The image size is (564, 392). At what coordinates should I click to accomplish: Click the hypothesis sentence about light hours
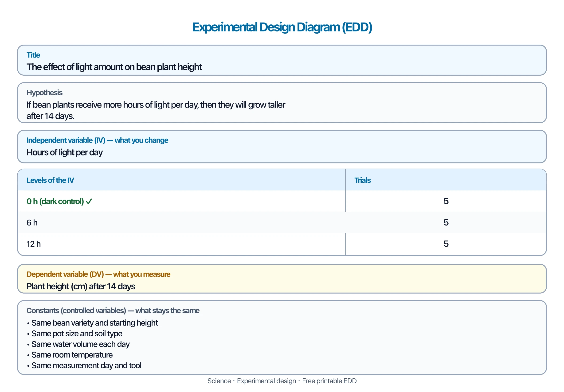point(156,110)
